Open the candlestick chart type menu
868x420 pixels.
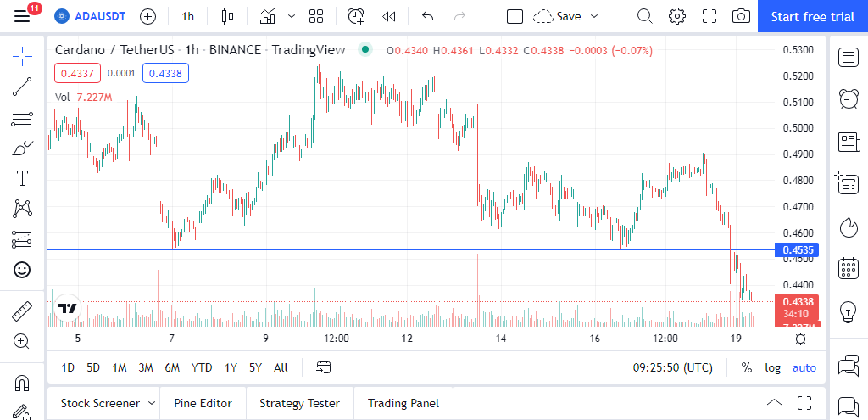pyautogui.click(x=227, y=17)
